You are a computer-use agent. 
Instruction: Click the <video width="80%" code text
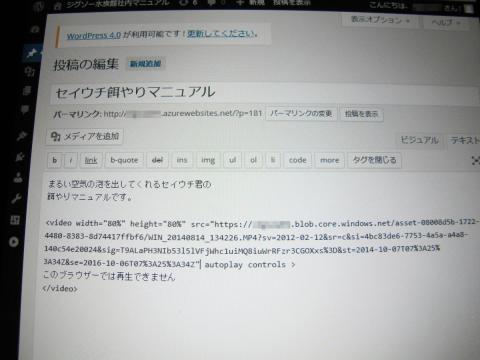coord(85,223)
